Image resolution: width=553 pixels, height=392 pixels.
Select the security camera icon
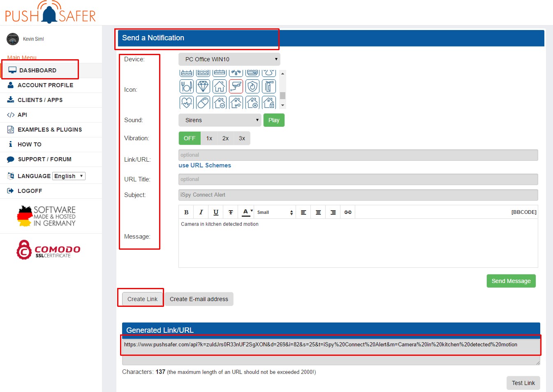236,86
